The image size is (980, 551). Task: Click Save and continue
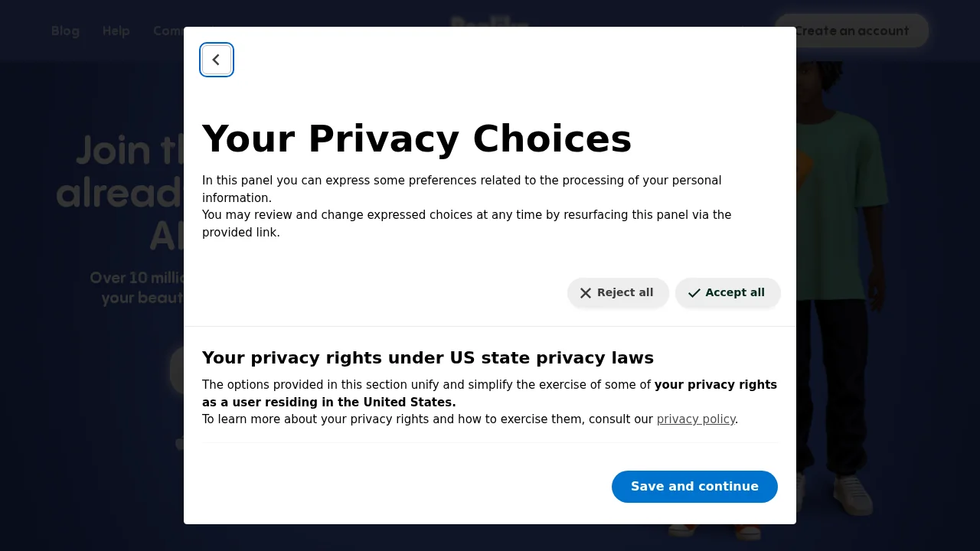point(694,487)
